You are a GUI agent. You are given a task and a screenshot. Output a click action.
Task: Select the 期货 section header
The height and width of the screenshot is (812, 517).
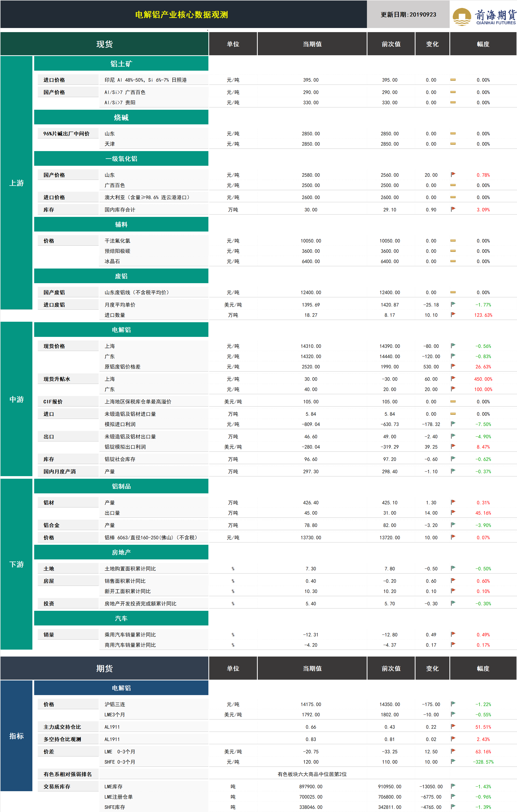tap(104, 668)
